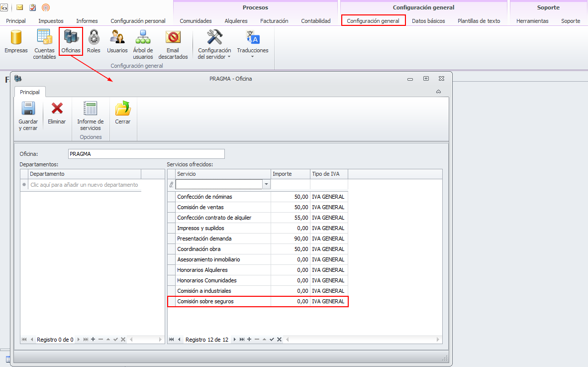Open the Informe de servicios report
The height and width of the screenshot is (367, 588).
tap(91, 116)
